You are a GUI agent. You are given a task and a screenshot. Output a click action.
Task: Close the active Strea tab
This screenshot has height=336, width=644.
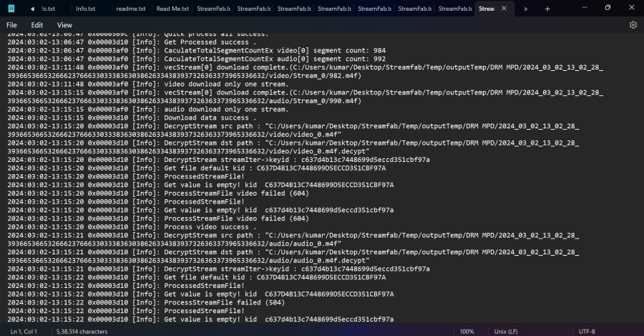coord(504,9)
